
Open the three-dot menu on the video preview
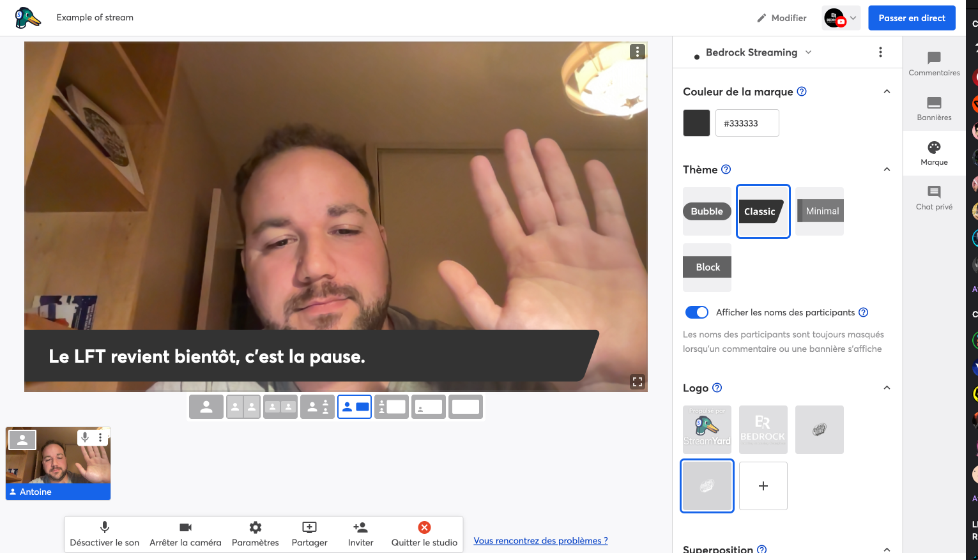[637, 52]
